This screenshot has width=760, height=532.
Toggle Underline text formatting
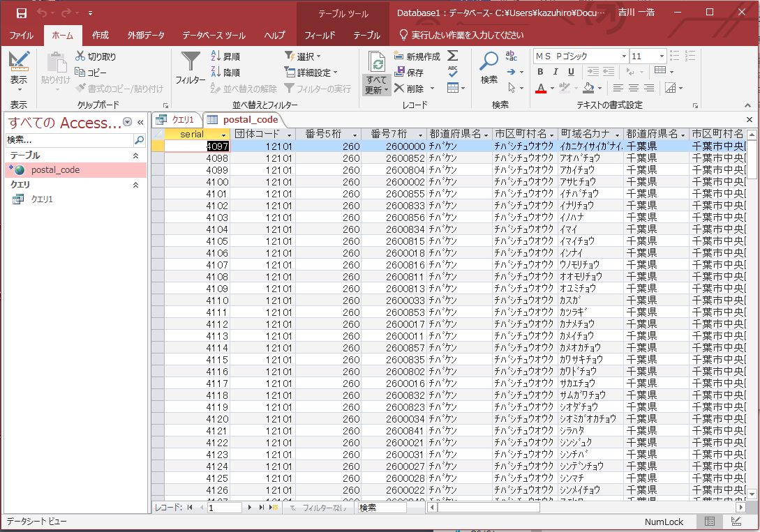tap(571, 72)
